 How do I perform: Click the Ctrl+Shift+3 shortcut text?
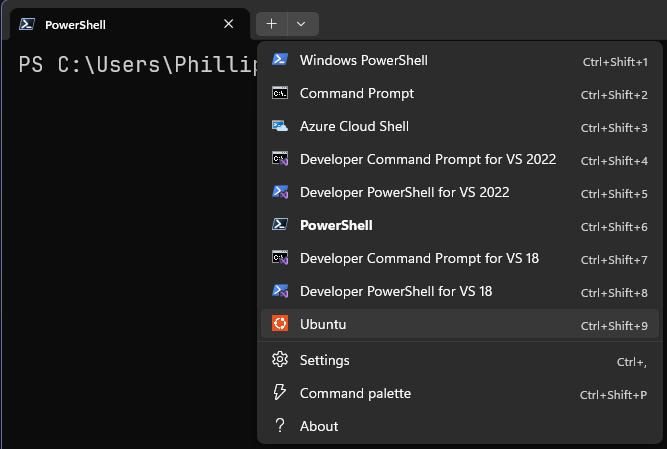tap(614, 128)
